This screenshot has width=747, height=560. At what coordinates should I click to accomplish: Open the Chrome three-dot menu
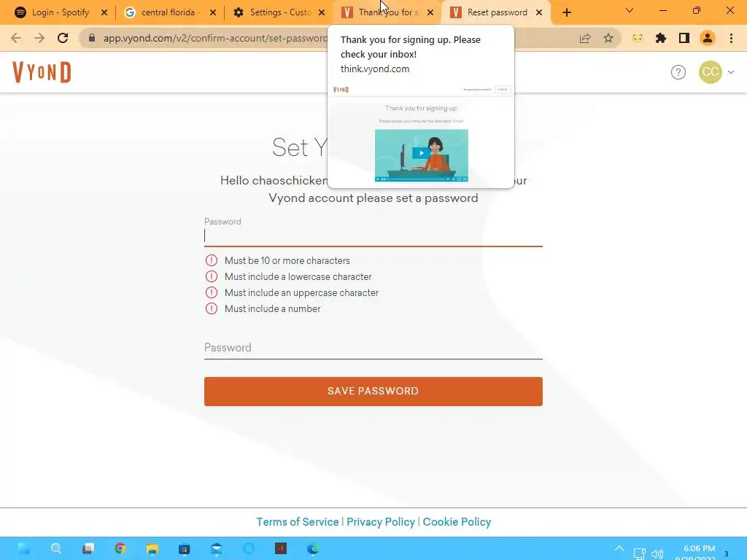tap(731, 38)
